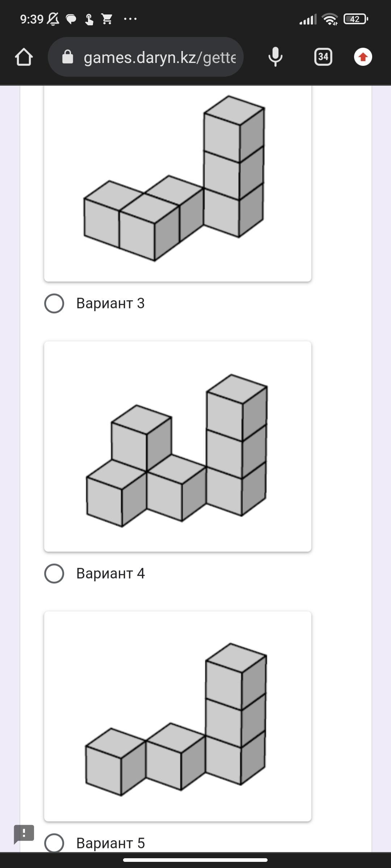This screenshot has width=391, height=868.
Task: Tap the battery indicator icon
Action: pyautogui.click(x=356, y=19)
